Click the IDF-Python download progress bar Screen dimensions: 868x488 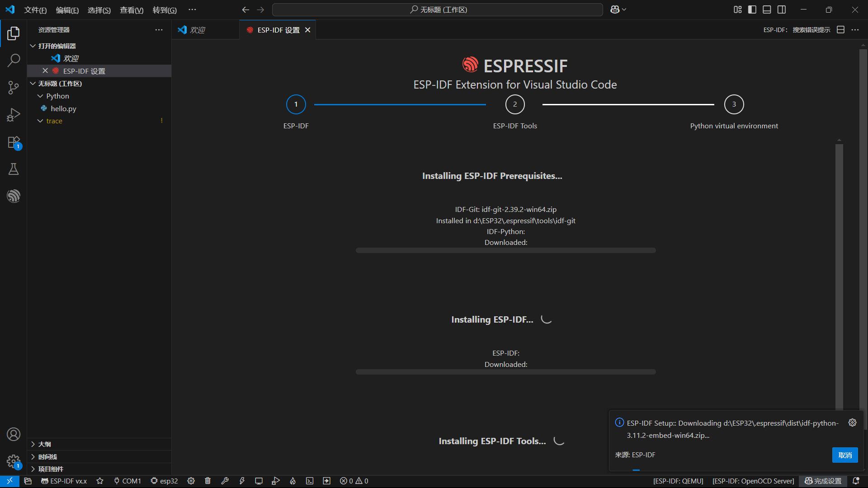pyautogui.click(x=505, y=250)
